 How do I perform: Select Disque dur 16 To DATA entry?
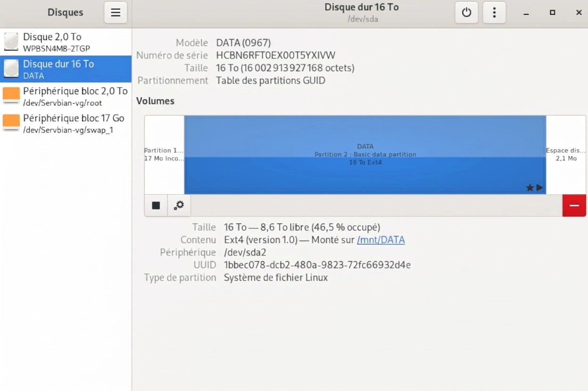coord(66,69)
